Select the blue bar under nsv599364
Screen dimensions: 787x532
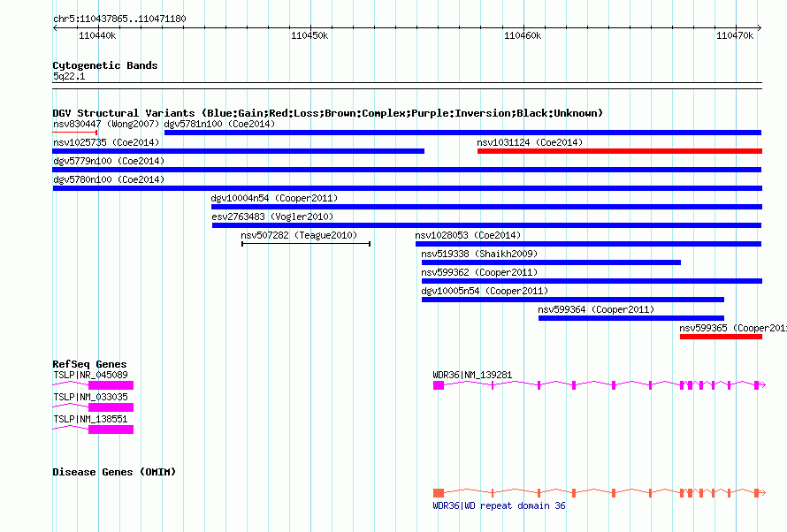tap(631, 318)
